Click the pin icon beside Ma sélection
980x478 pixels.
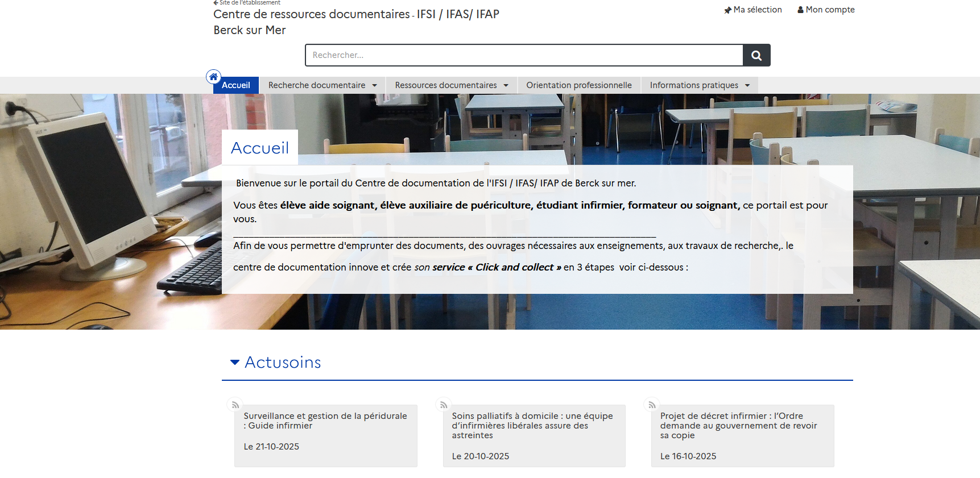click(727, 10)
